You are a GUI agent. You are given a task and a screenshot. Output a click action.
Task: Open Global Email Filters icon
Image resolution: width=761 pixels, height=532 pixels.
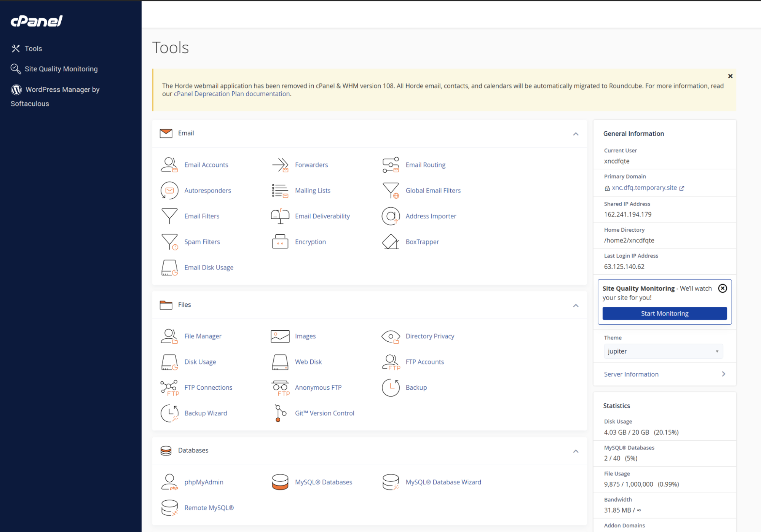click(x=391, y=190)
